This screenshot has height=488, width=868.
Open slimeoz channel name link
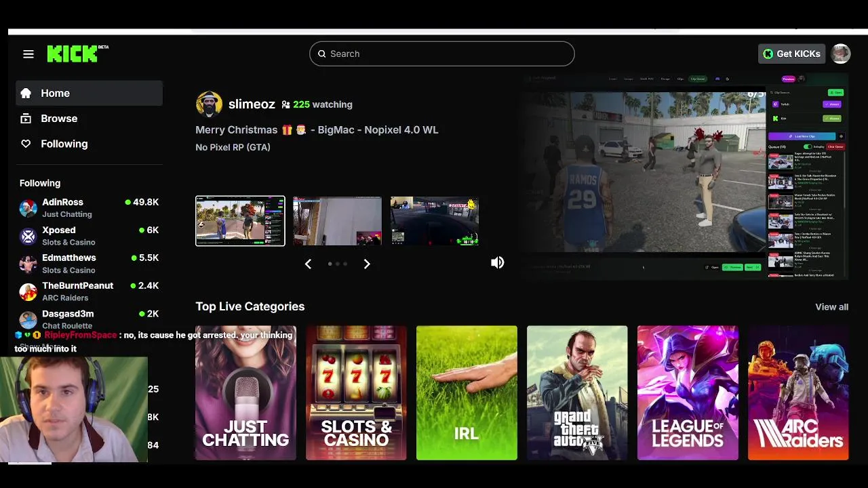click(x=252, y=104)
